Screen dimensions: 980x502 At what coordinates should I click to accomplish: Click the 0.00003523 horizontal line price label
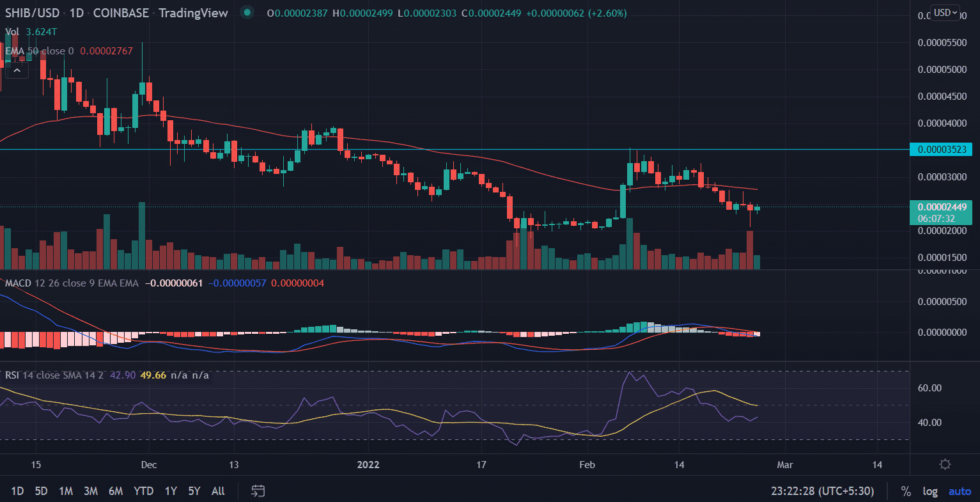pyautogui.click(x=940, y=150)
